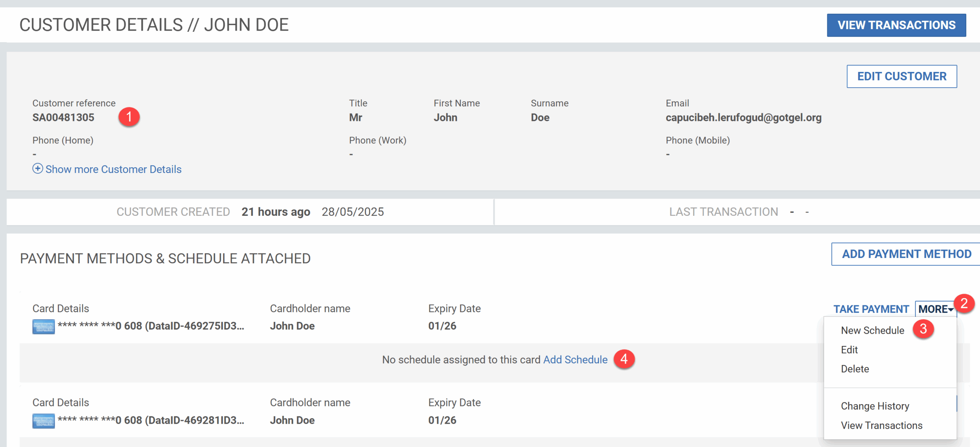Image resolution: width=980 pixels, height=447 pixels.
Task: Toggle the More dropdown for first card
Action: [936, 309]
